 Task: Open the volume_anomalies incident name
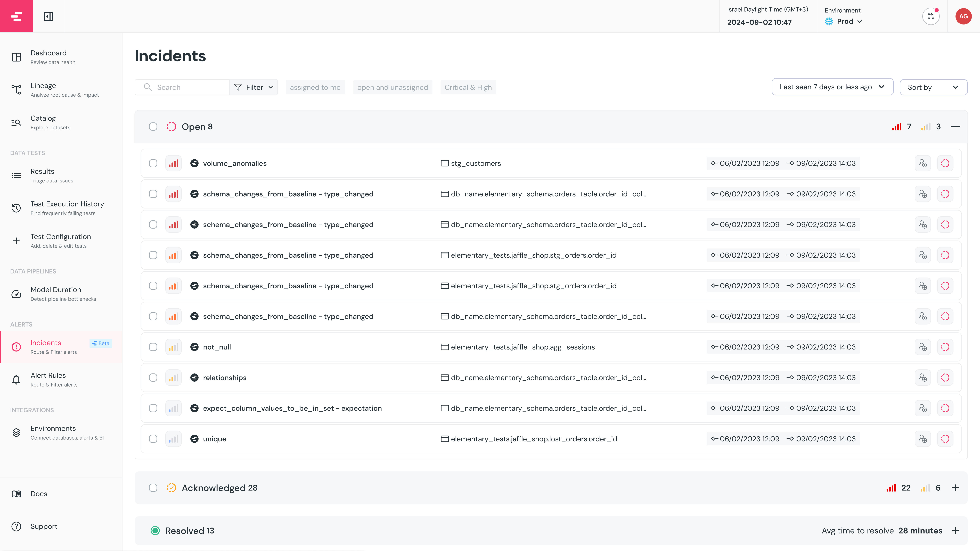tap(235, 163)
